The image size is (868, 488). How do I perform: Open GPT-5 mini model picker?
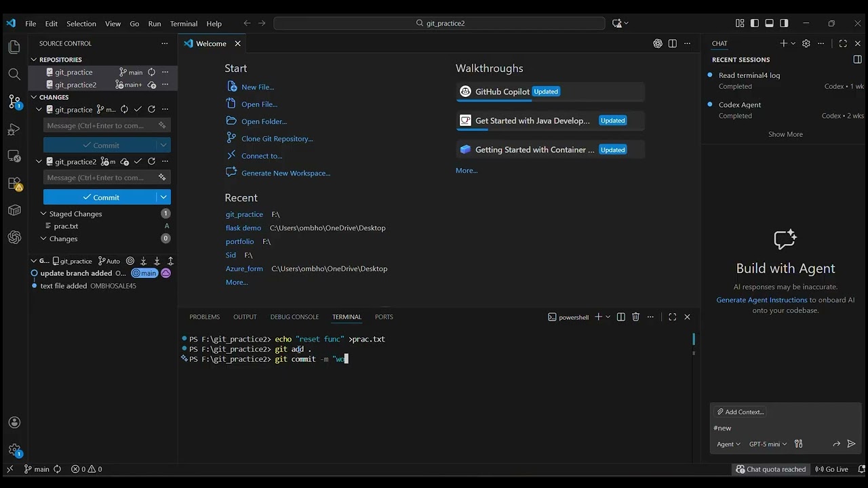click(x=768, y=444)
